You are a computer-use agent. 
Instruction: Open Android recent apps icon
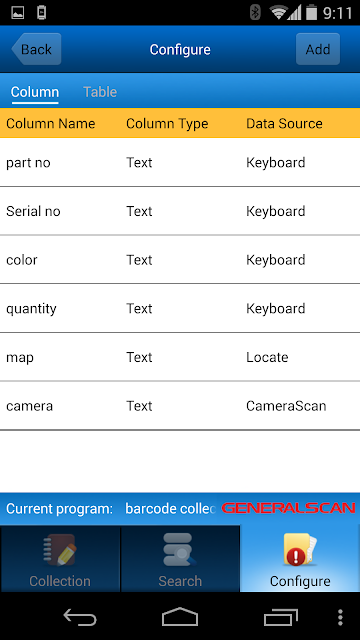280,617
